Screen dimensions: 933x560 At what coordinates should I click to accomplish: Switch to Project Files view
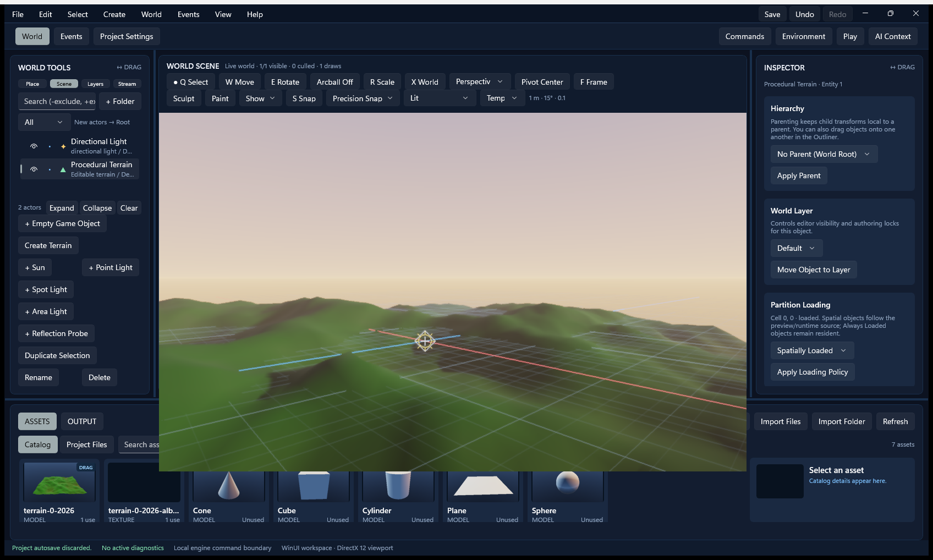(86, 444)
